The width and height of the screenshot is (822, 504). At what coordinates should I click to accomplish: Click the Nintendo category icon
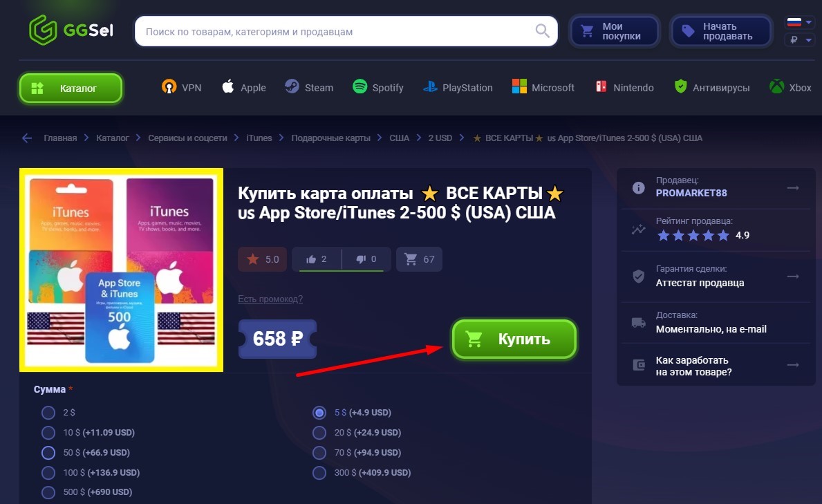[601, 86]
